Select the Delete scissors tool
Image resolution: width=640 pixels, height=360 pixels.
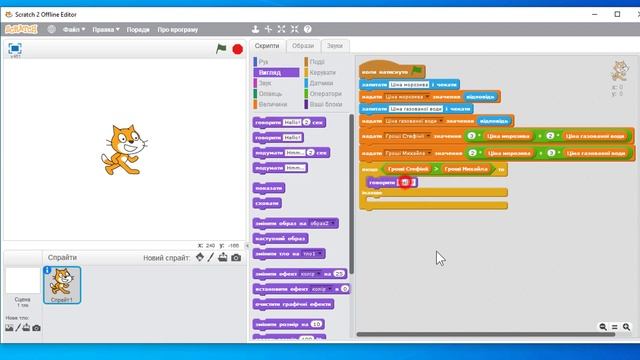click(x=268, y=29)
